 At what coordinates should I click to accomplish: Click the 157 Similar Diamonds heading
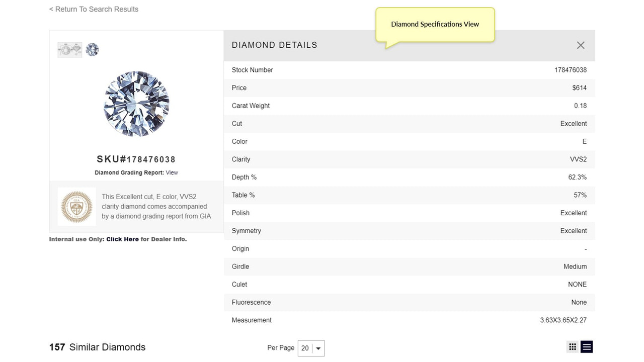click(x=97, y=347)
